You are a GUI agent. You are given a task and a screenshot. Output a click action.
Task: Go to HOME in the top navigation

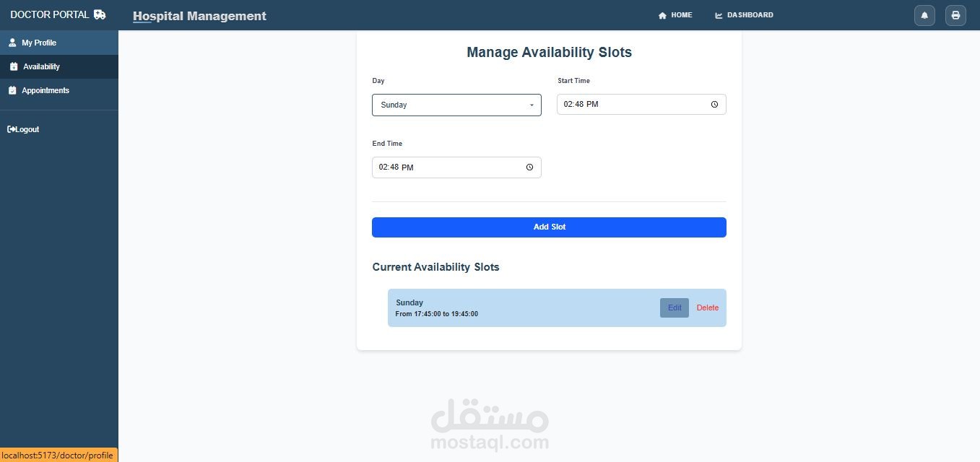click(x=675, y=15)
